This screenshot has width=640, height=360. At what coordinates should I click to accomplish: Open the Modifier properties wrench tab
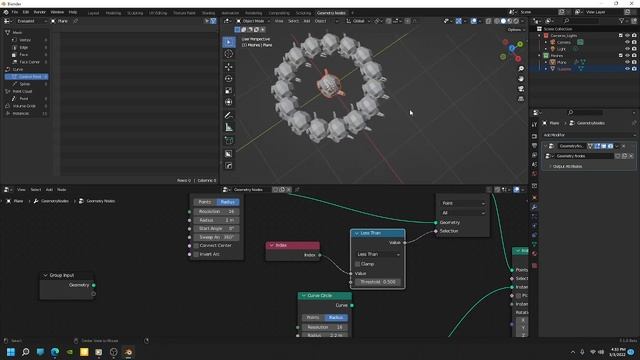click(x=534, y=207)
